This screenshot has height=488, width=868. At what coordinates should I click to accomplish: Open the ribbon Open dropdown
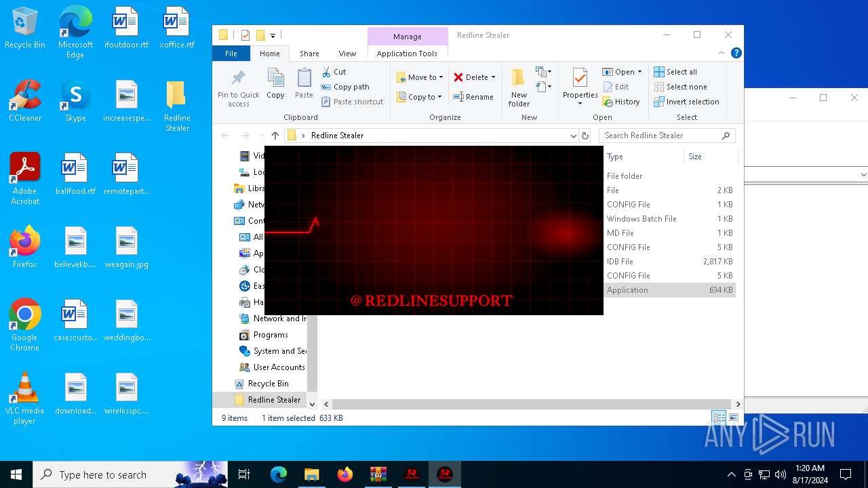pyautogui.click(x=622, y=72)
